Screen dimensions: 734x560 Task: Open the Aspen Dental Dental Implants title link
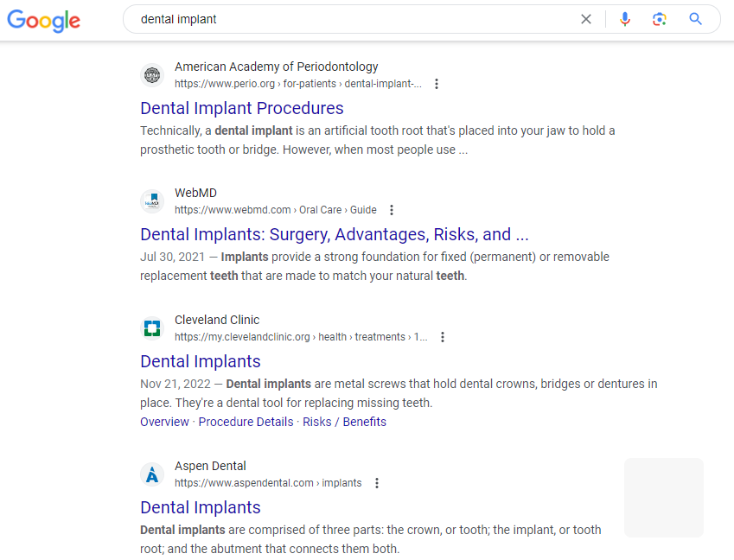click(x=201, y=507)
